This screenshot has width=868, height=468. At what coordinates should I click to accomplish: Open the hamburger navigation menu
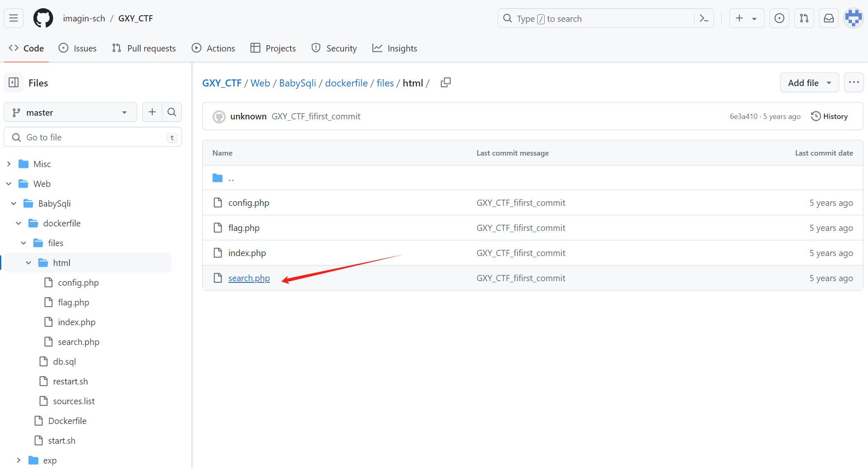tap(14, 18)
